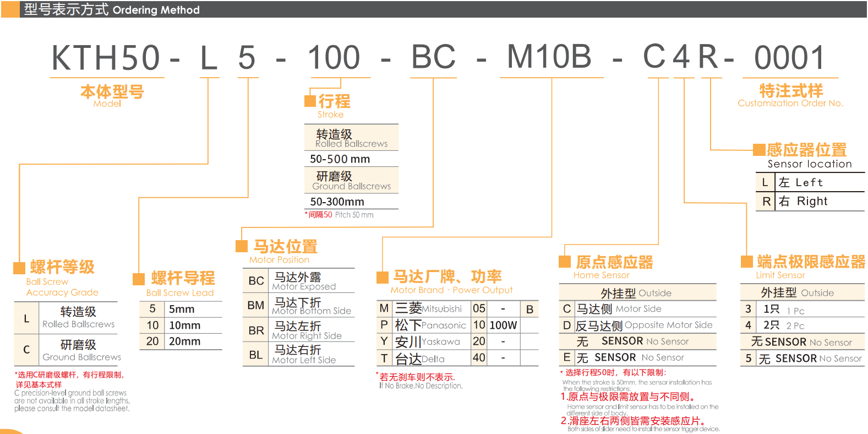Click the orange square beside Ball Screw Lead
868x434 pixels.
coord(139,279)
